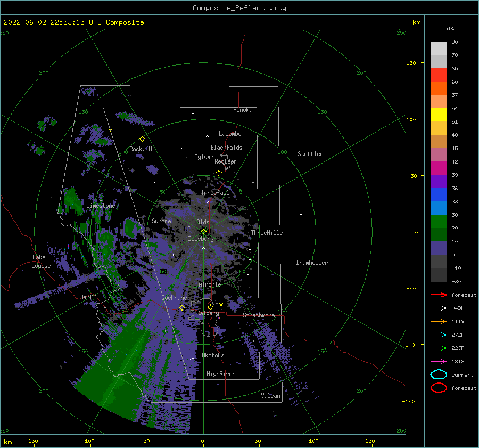
Task: Click the Sundre label
Action: 161,221
